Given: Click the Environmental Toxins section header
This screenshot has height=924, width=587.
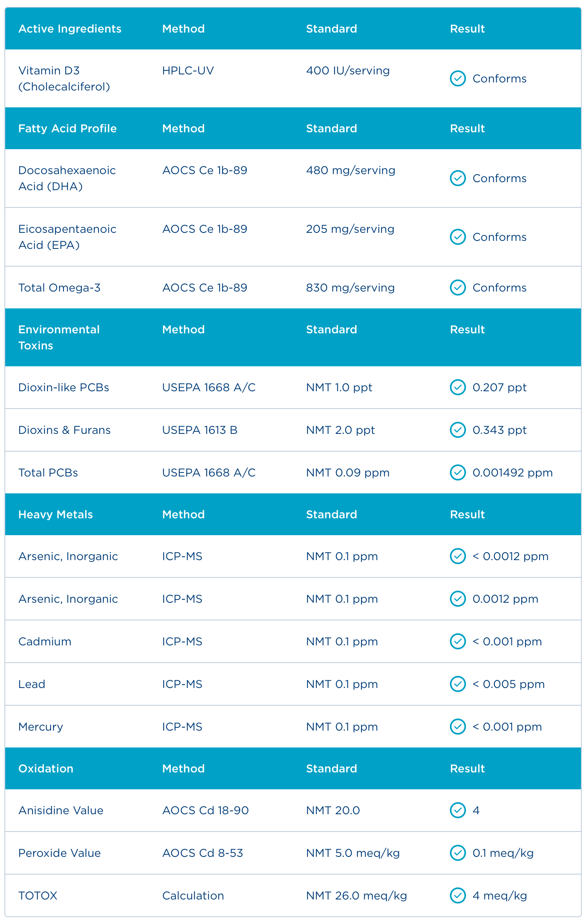Looking at the screenshot, I should (59, 337).
